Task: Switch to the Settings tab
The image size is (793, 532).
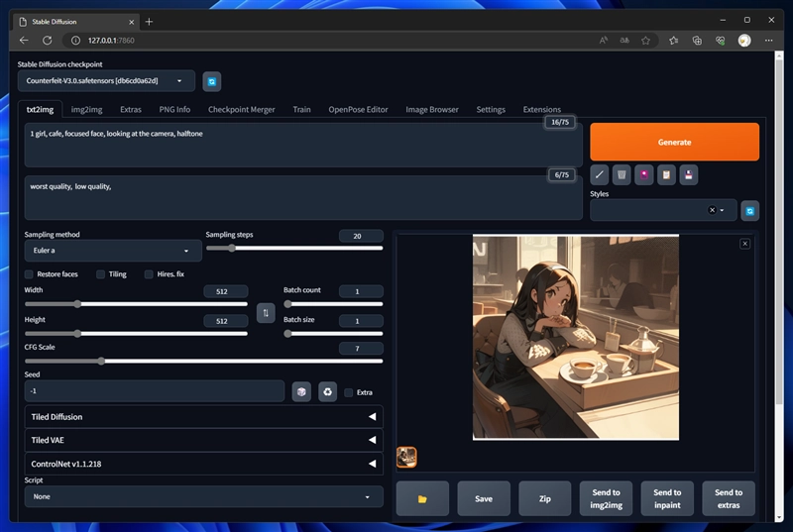Action: point(491,110)
